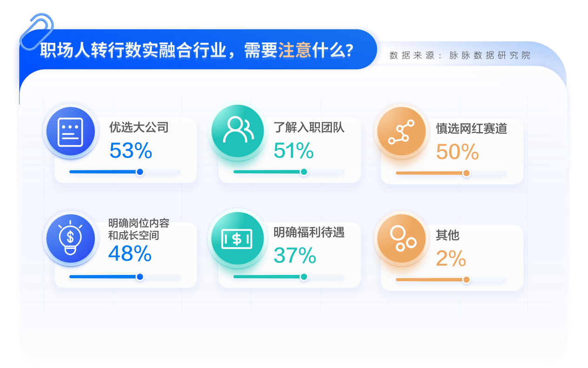Click the blue slider knob under 48%
This screenshot has width=588, height=368.
139,277
